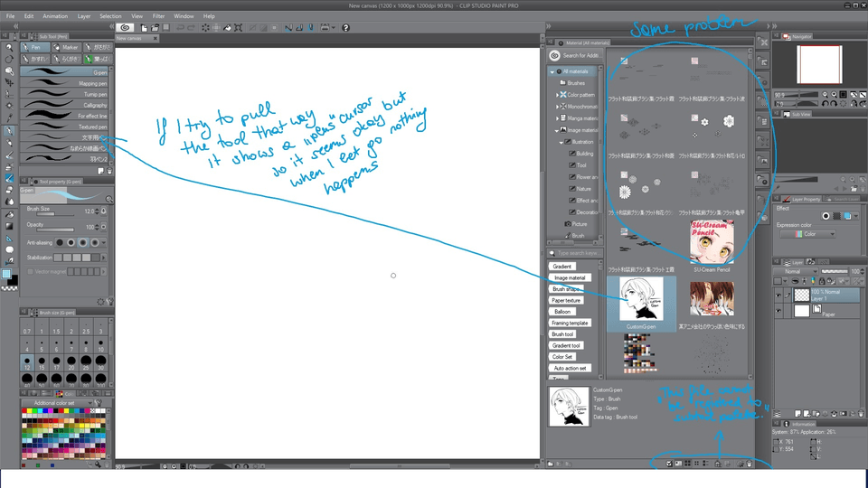This screenshot has width=868, height=488.
Task: Select the Zoom magnifier tool
Action: [9, 48]
